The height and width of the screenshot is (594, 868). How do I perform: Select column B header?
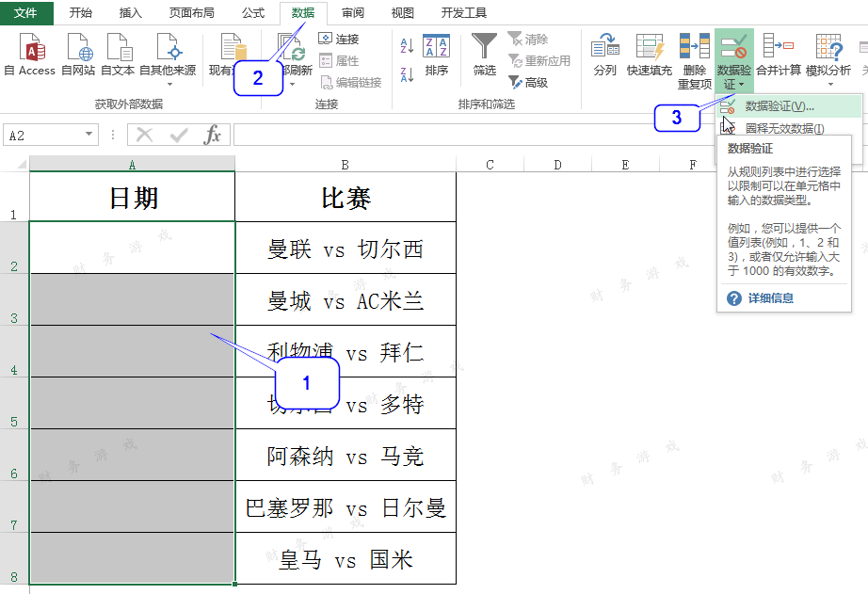[345, 165]
